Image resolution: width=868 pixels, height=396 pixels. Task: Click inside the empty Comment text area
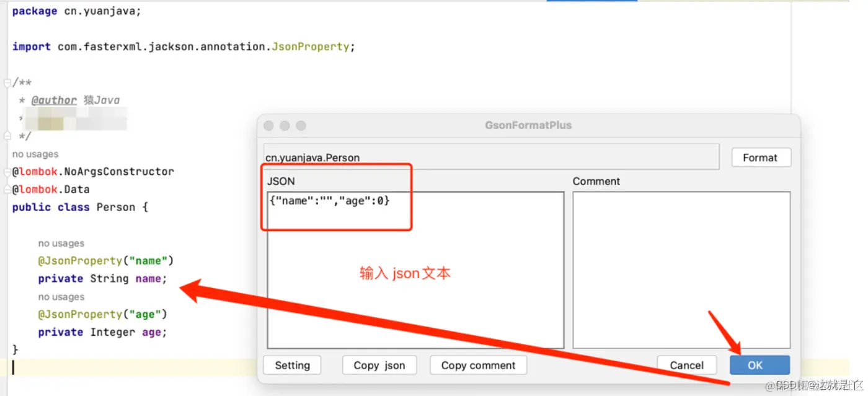(x=681, y=267)
